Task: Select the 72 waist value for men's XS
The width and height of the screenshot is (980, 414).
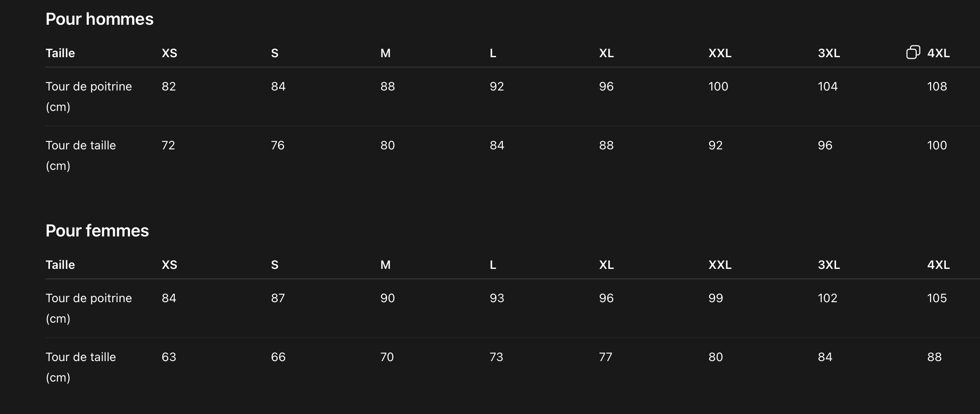Action: pos(168,146)
